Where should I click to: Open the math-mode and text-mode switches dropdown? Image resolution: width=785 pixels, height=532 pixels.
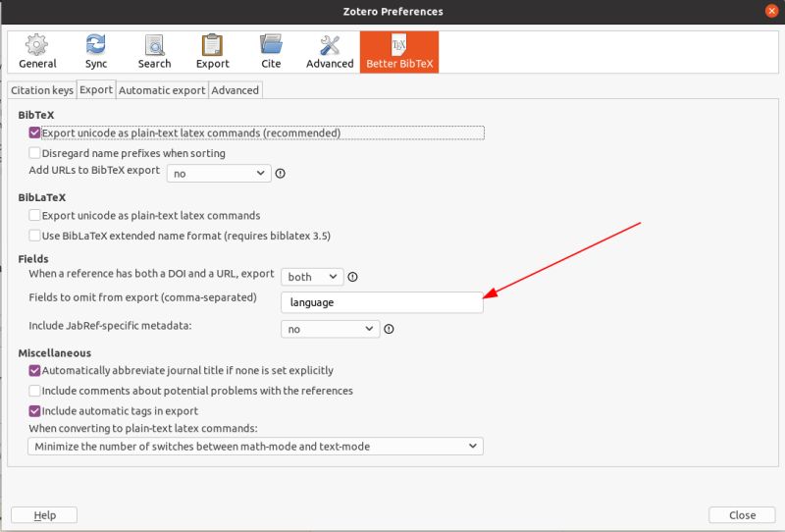[x=255, y=446]
